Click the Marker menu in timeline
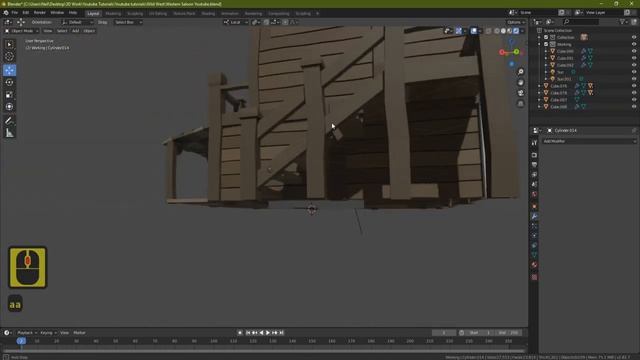 (x=80, y=333)
